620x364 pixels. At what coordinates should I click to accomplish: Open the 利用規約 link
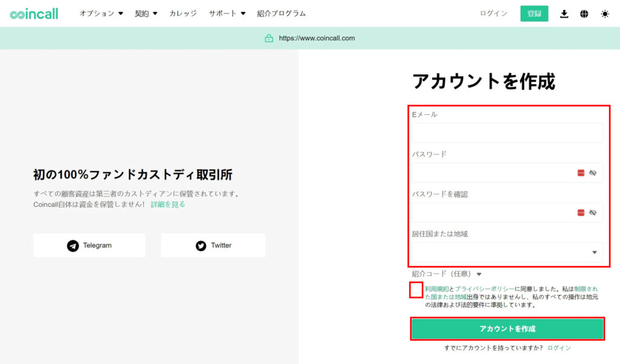point(437,289)
